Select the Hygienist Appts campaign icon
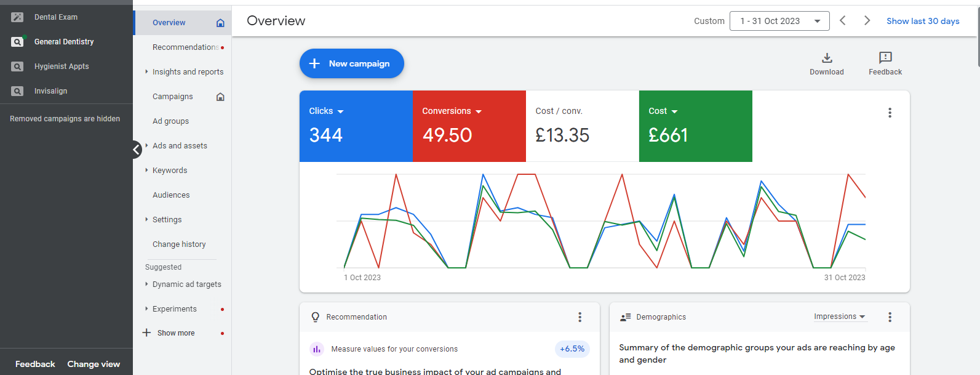 pyautogui.click(x=17, y=67)
